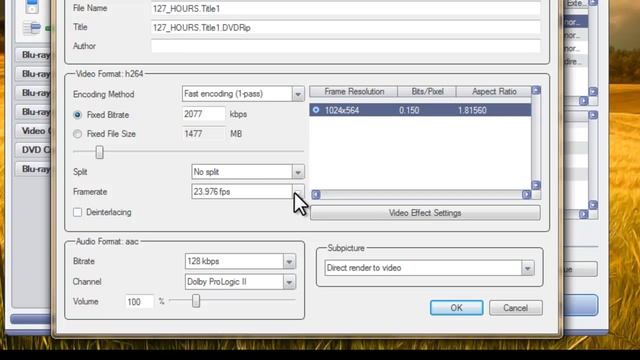Click resolution list scroll right arrow

(x=527, y=195)
